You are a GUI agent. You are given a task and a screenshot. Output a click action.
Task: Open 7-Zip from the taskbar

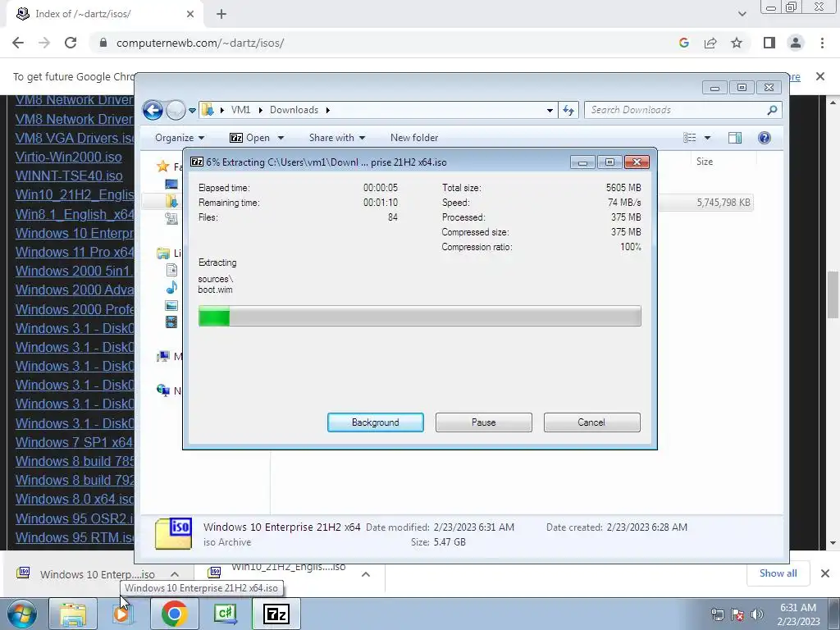tap(276, 614)
